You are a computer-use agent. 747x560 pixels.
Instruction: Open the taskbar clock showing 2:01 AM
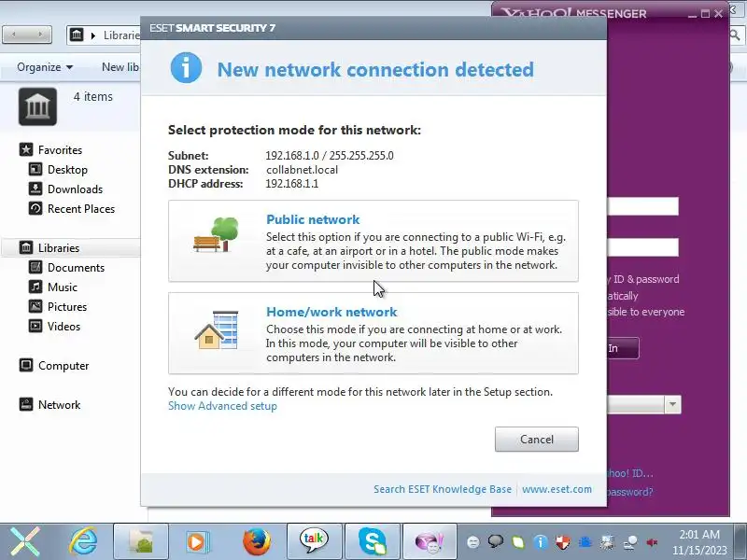coord(699,542)
